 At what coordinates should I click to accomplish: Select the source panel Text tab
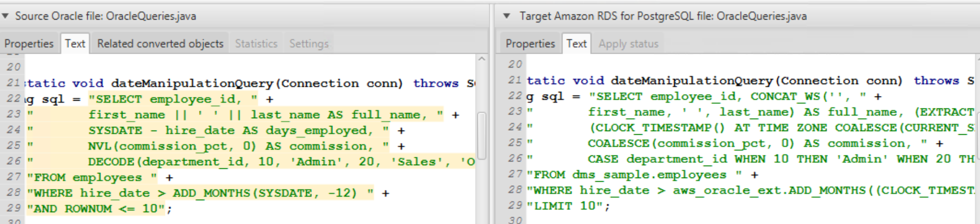(75, 44)
